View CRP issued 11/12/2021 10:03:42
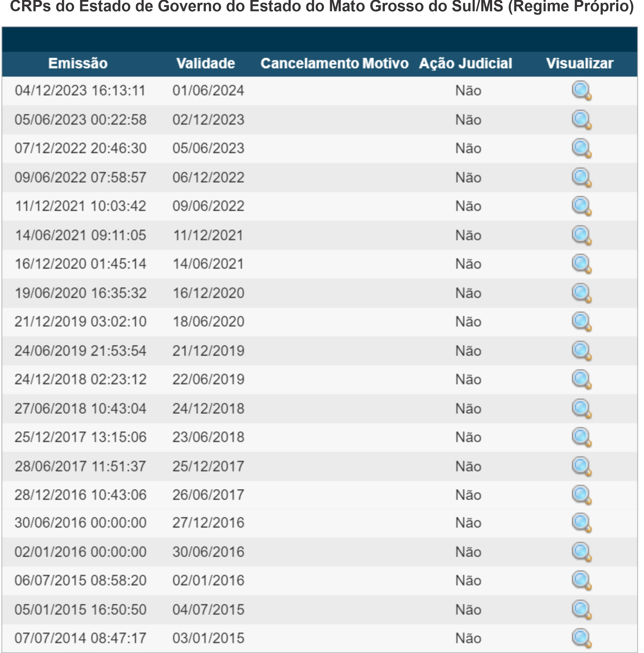Screen dimensions: 644x653 click(582, 206)
